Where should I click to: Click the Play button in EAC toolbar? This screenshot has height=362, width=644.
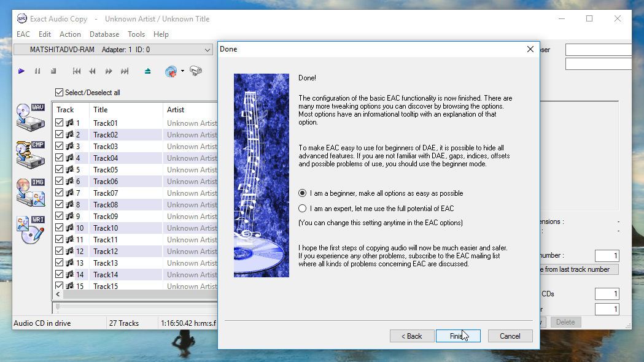coord(21,71)
